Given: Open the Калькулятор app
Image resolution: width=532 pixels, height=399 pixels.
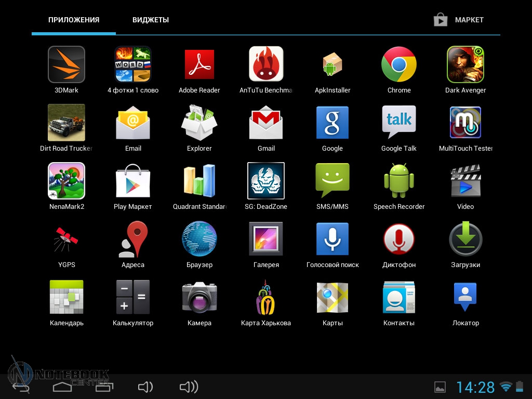Looking at the screenshot, I should tap(133, 297).
